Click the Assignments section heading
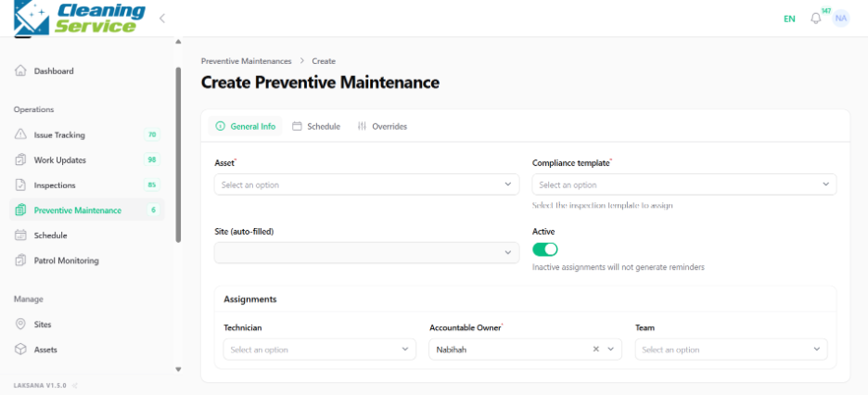This screenshot has width=868, height=395. [250, 299]
